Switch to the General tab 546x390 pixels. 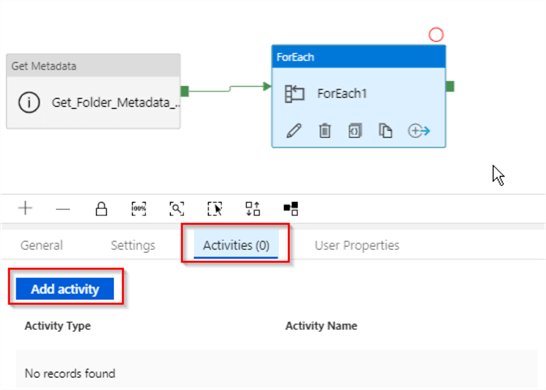[x=41, y=245]
